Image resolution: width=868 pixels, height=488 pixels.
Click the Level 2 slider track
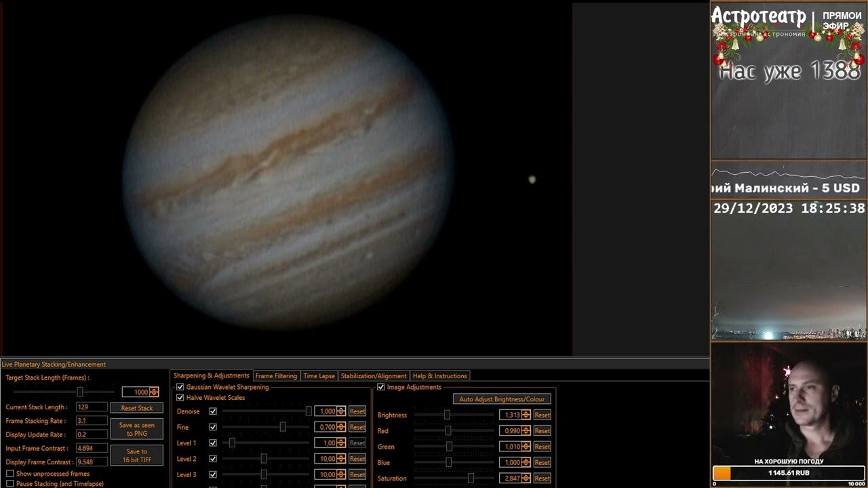point(267,459)
